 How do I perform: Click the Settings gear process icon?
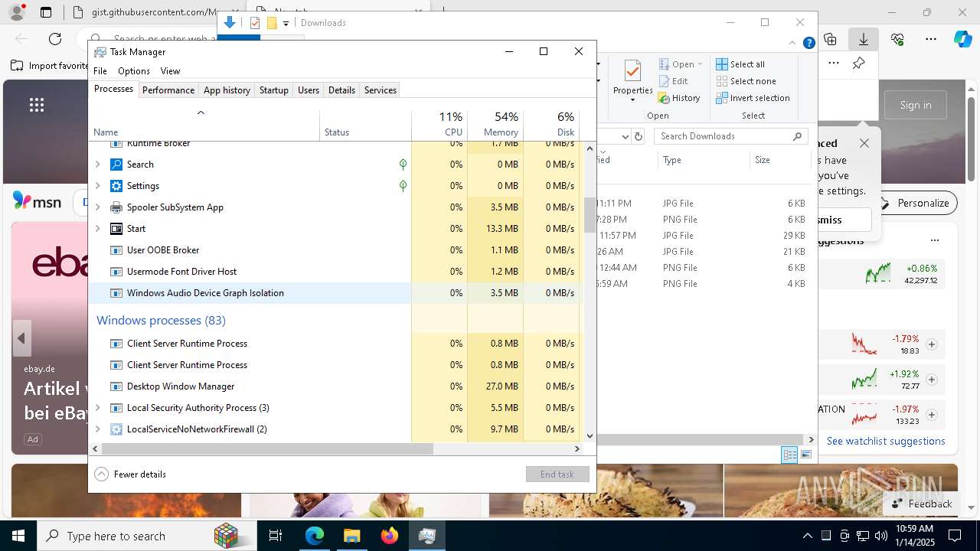pos(116,186)
